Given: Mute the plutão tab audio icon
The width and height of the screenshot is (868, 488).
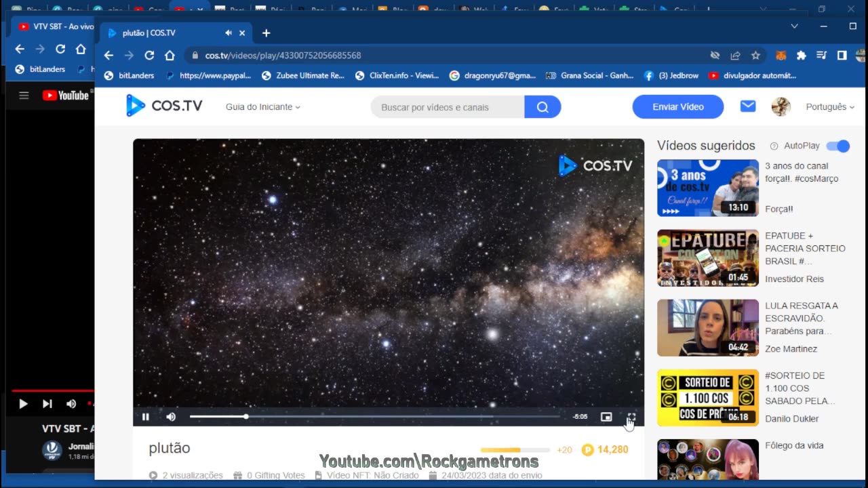Looking at the screenshot, I should point(229,33).
